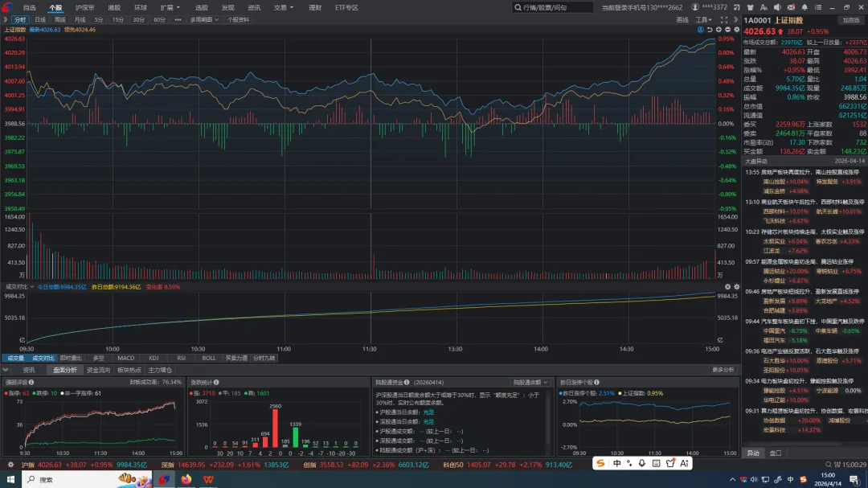Switch to the 沪深京 tab

(84, 8)
